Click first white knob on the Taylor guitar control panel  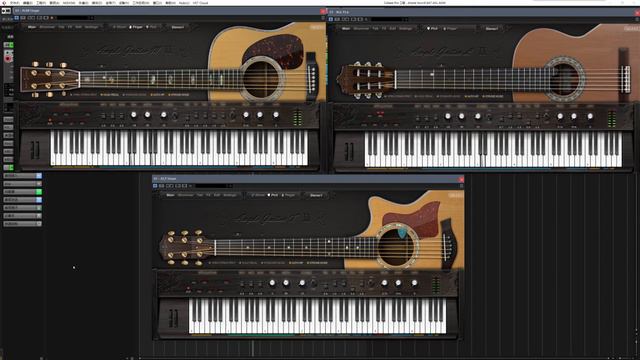[272, 283]
